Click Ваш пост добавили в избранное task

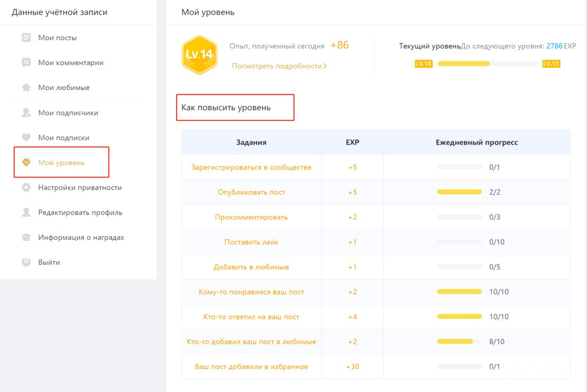(251, 367)
